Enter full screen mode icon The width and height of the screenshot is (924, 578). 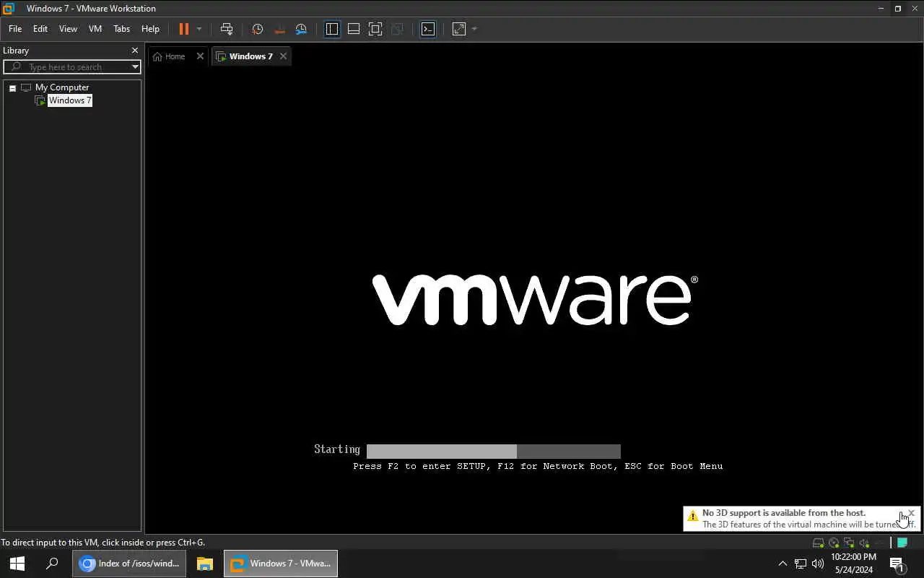[375, 29]
